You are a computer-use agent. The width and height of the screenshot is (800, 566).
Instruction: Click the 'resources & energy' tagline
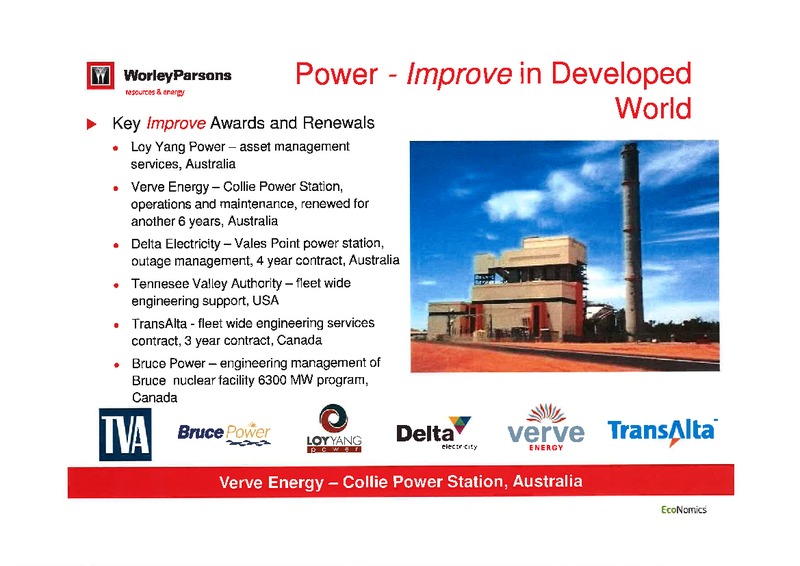point(155,92)
